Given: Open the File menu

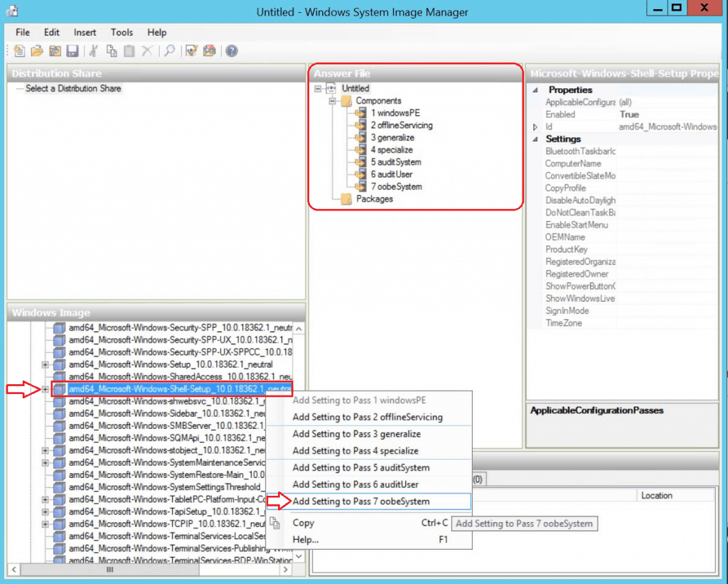Looking at the screenshot, I should (23, 33).
